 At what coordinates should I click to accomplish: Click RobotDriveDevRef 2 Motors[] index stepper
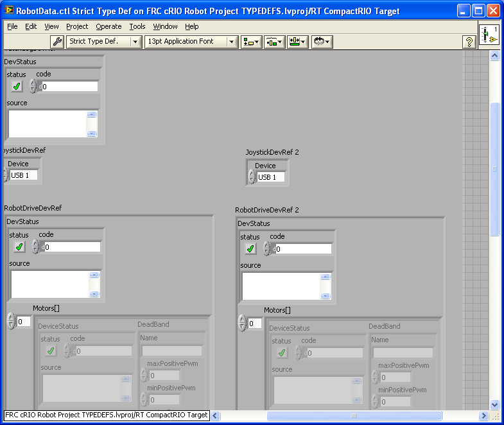tap(242, 323)
